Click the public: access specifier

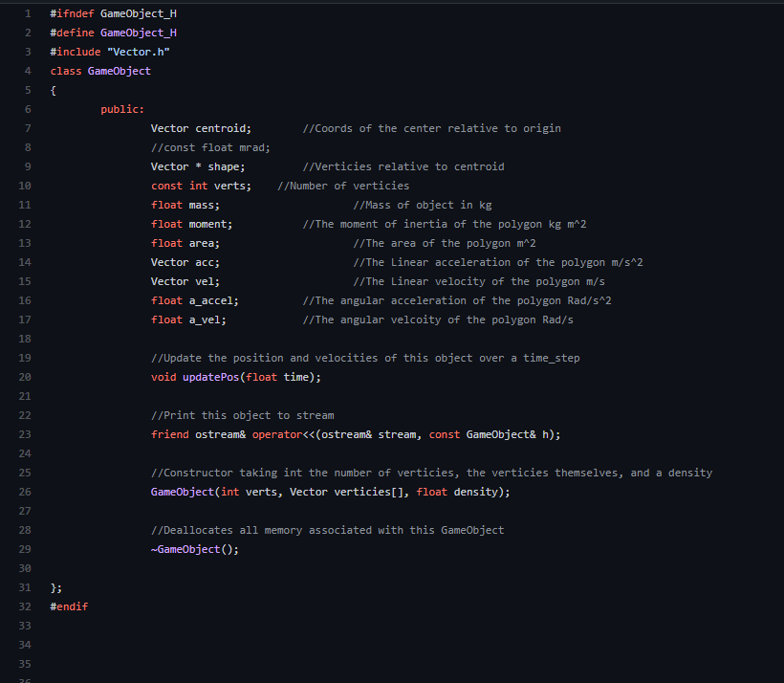click(x=122, y=109)
